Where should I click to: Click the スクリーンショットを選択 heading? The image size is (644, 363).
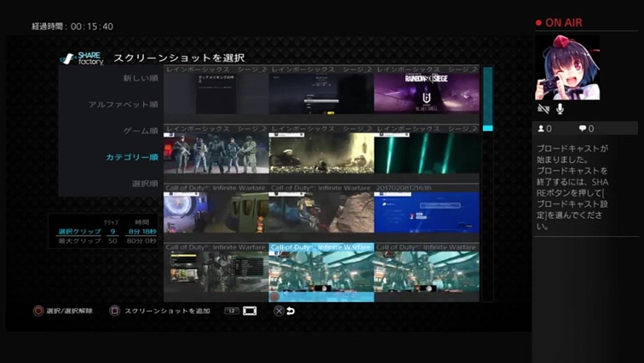coord(179,58)
